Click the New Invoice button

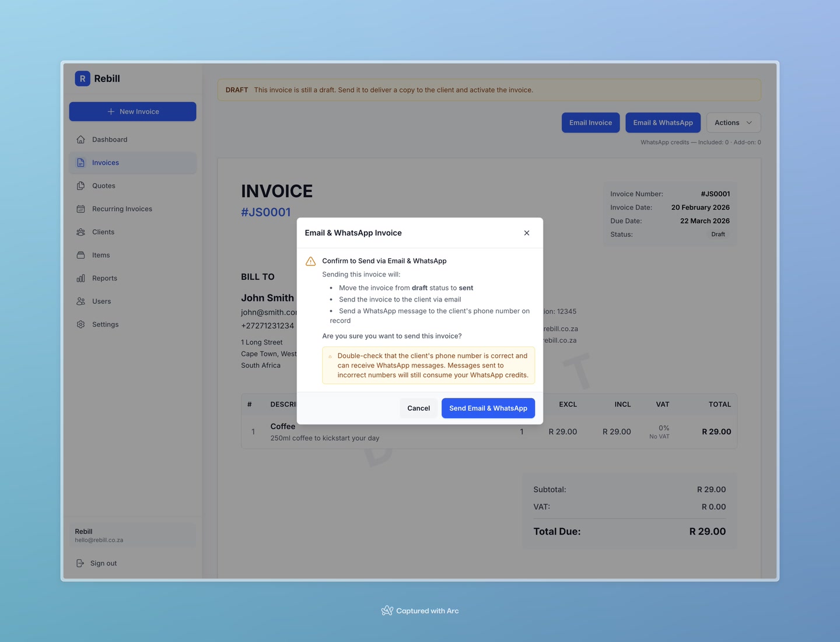coord(132,111)
